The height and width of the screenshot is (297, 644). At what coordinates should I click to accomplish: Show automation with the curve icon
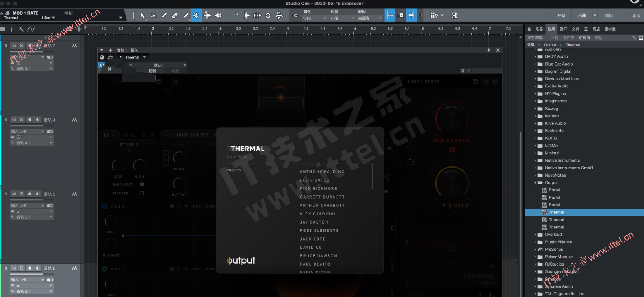31,29
